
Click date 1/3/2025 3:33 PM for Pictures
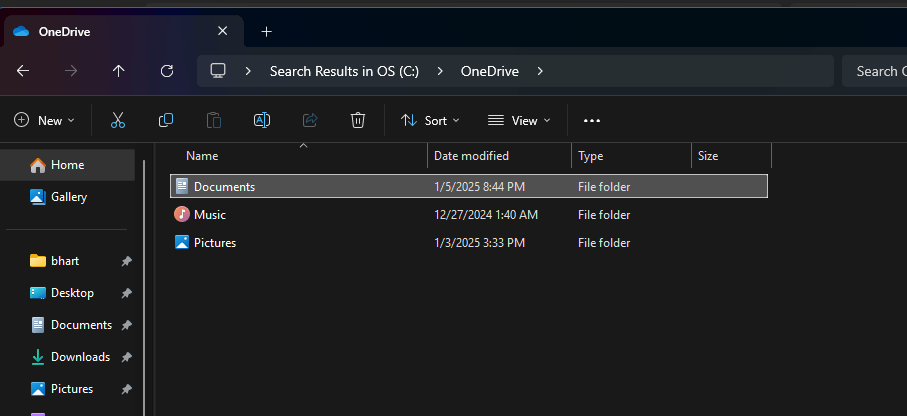point(480,242)
